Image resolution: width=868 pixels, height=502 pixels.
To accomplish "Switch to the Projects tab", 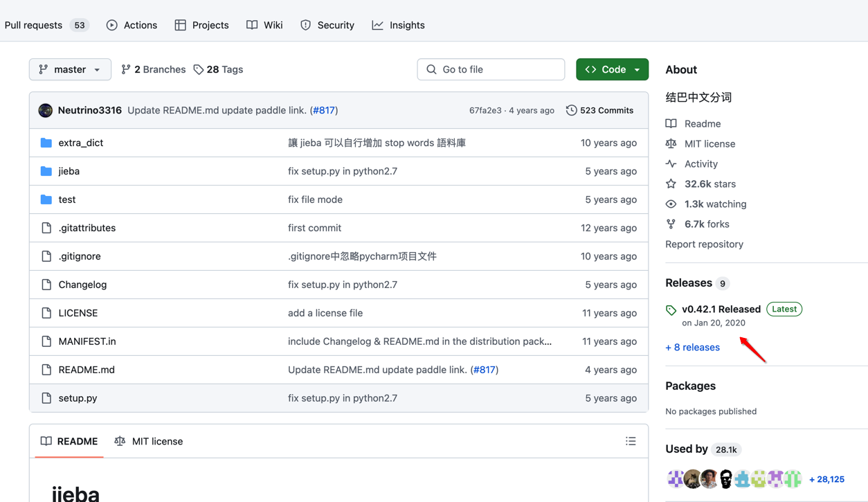I will (x=201, y=25).
